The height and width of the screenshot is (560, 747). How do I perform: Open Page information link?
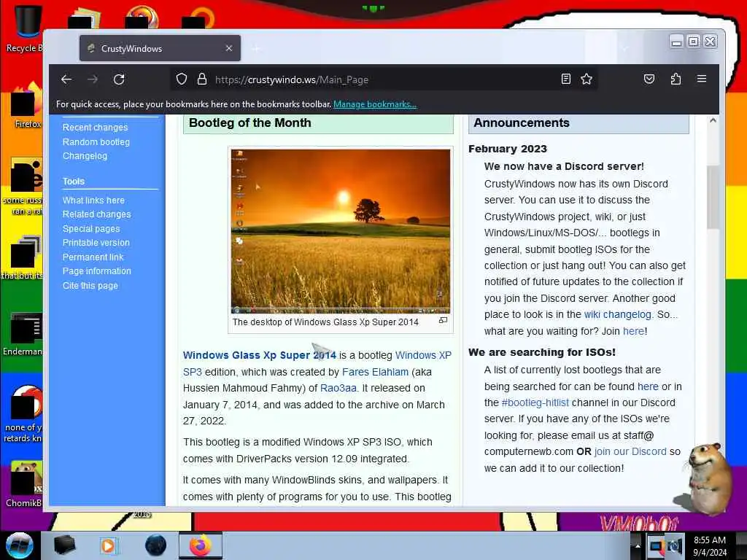(97, 271)
